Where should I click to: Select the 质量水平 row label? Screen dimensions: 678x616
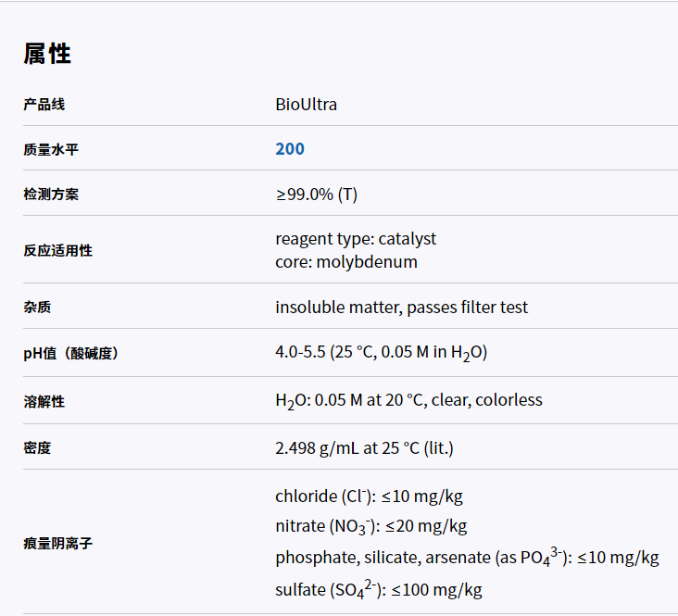pos(51,149)
